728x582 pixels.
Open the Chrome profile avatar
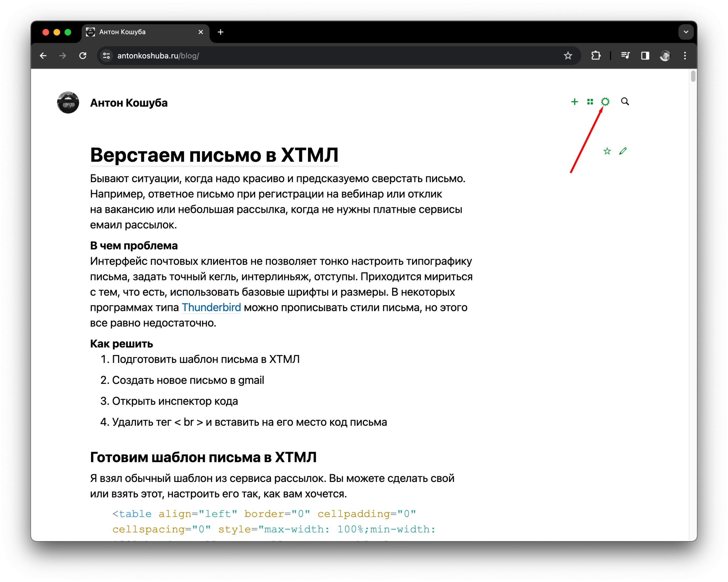click(665, 56)
